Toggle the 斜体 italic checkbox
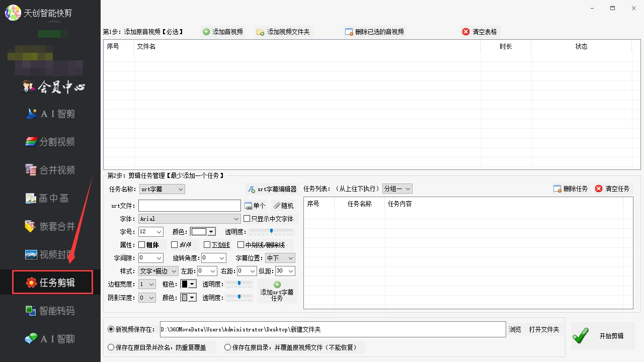Screen dimensions: 644x362 click(174, 245)
